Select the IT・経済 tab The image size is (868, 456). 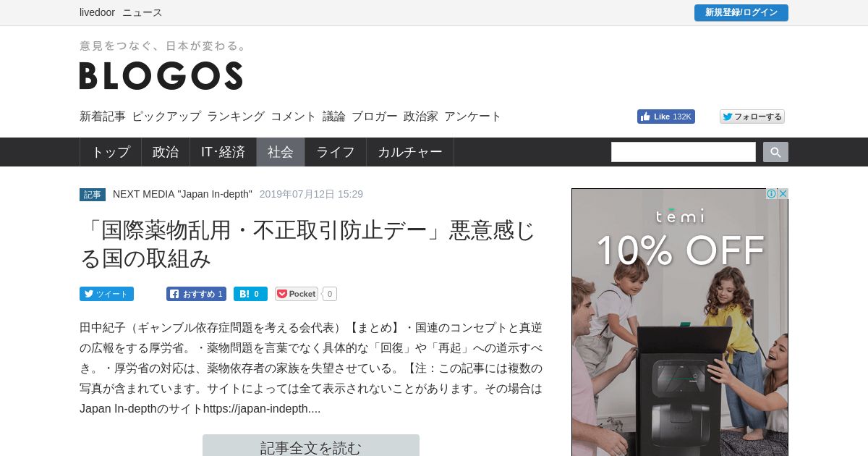[223, 152]
